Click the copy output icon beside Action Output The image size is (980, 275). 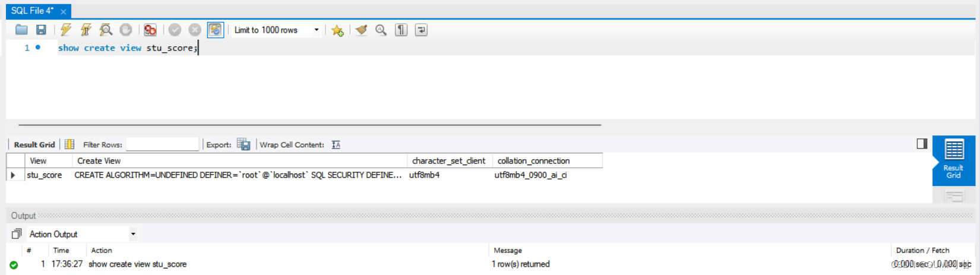click(x=17, y=234)
